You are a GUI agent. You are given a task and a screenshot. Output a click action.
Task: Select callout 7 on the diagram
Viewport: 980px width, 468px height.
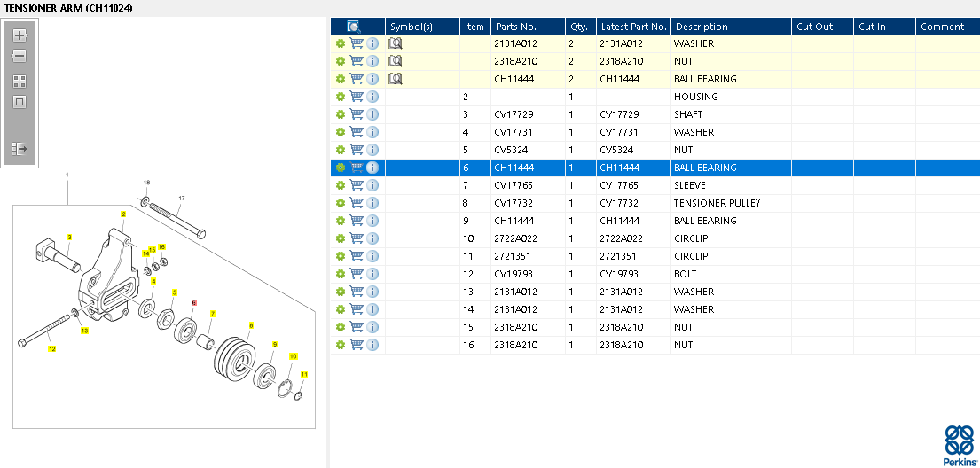coord(213,313)
